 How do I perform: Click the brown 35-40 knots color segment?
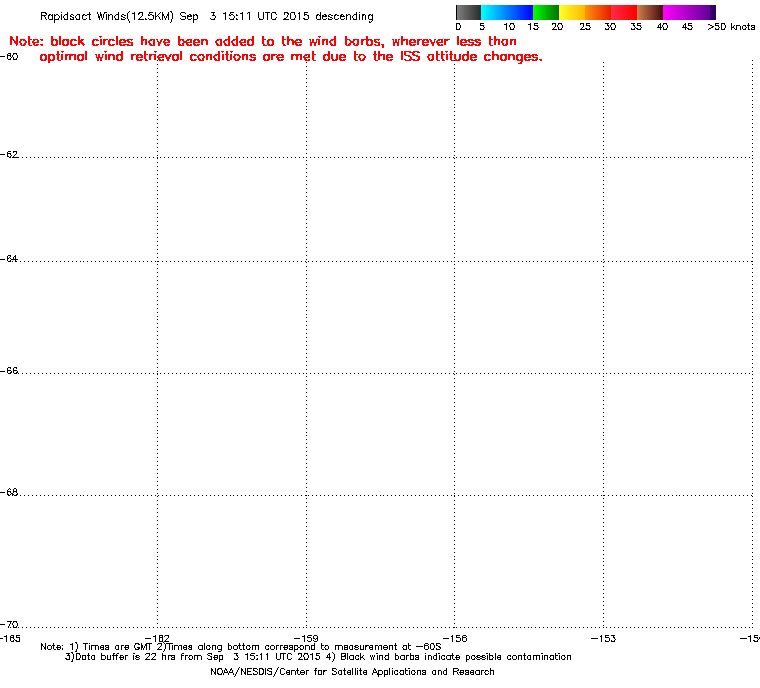point(650,12)
